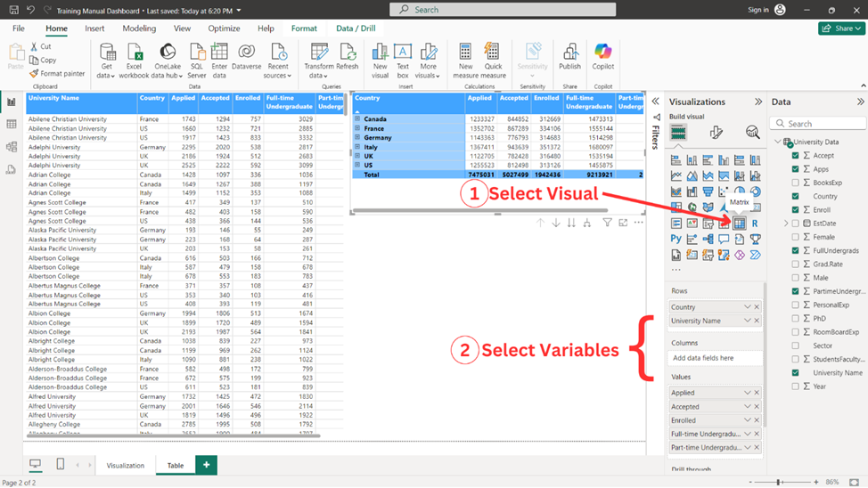
Task: Open dropdown for Applied in Values
Action: pyautogui.click(x=748, y=393)
